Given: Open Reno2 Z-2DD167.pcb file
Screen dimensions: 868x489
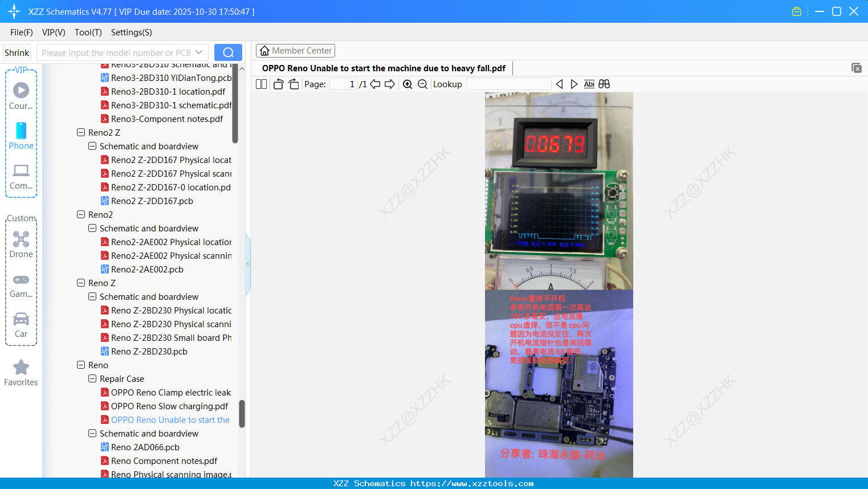Looking at the screenshot, I should pyautogui.click(x=147, y=201).
